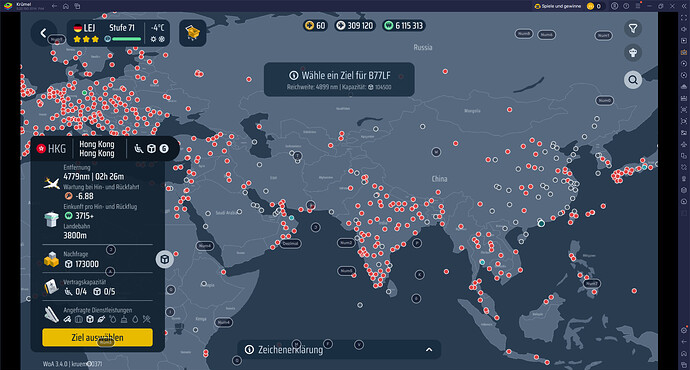This screenshot has height=370, width=690.
Task: Select the red airport dot in Mongolia
Action: point(510,110)
